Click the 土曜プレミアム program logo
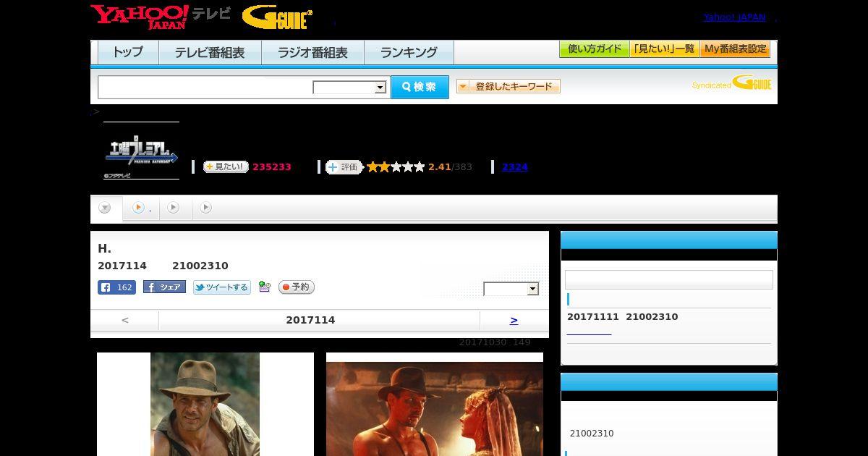Image resolution: width=868 pixels, height=456 pixels. (141, 151)
